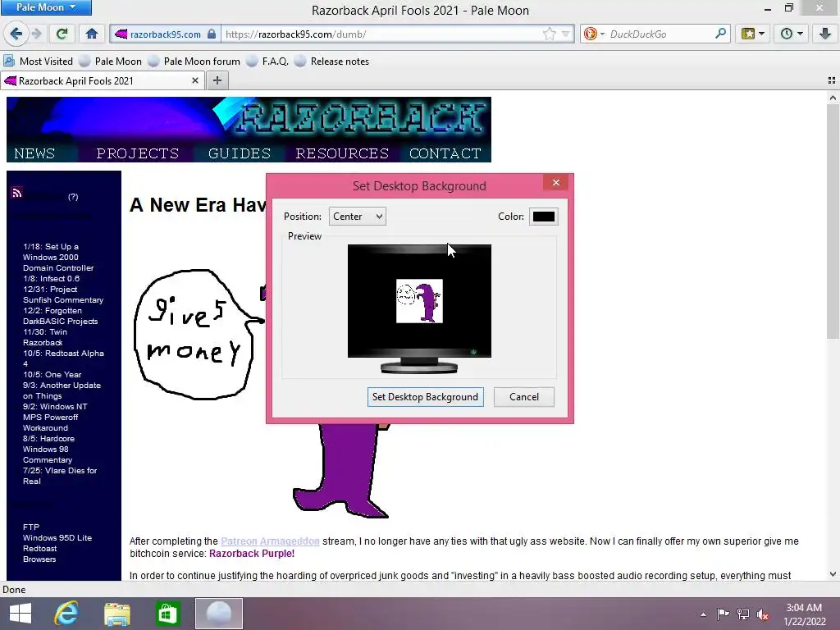The width and height of the screenshot is (840, 630).
Task: Click the RESOURCES navigation link
Action: click(342, 153)
